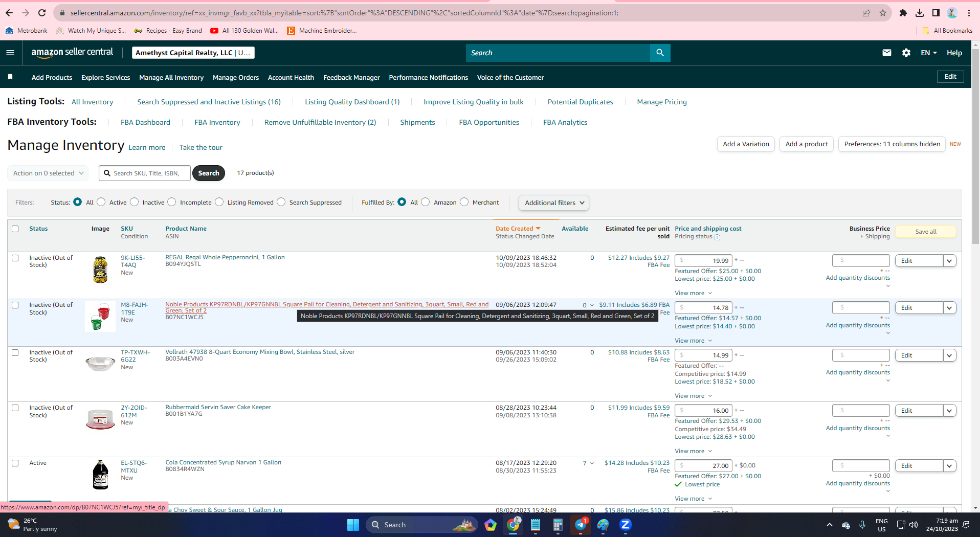Viewport: 980px width, 537px height.
Task: Open Voice of the Customer in the nav bar
Action: point(510,77)
